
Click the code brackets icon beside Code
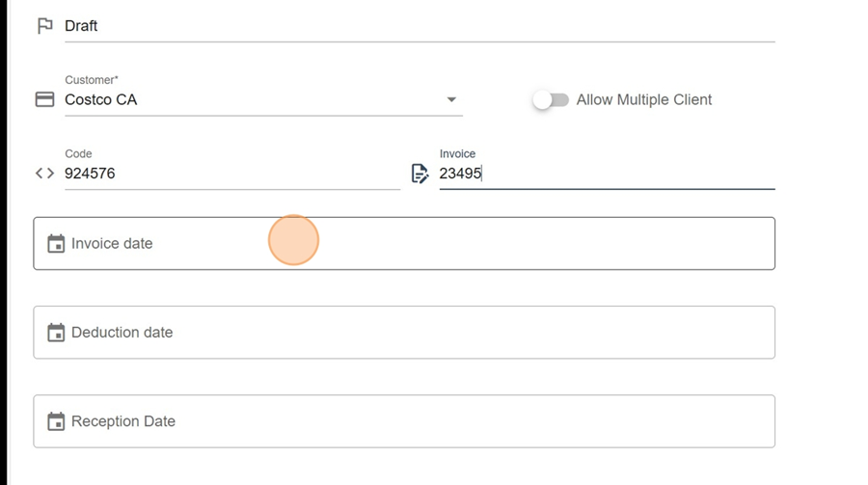tap(44, 174)
